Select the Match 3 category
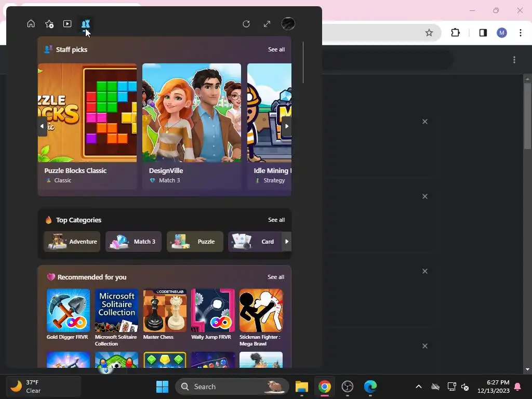532x399 pixels. (x=134, y=242)
